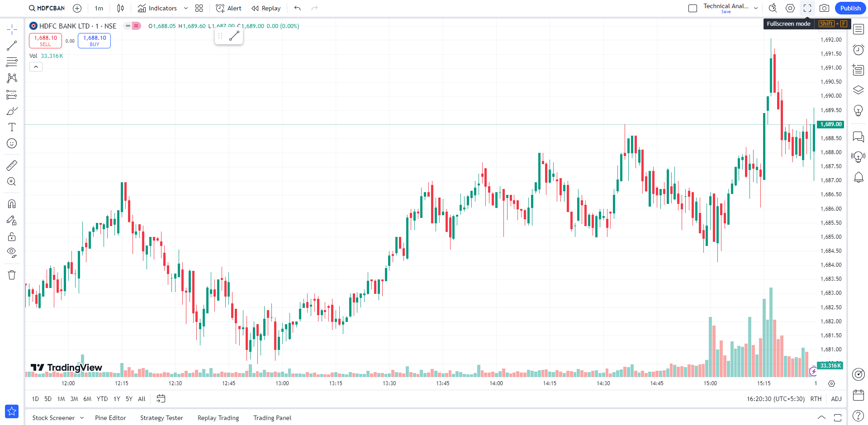This screenshot has height=425, width=868.
Task: Toggle ADJ adjusted data
Action: click(x=836, y=399)
